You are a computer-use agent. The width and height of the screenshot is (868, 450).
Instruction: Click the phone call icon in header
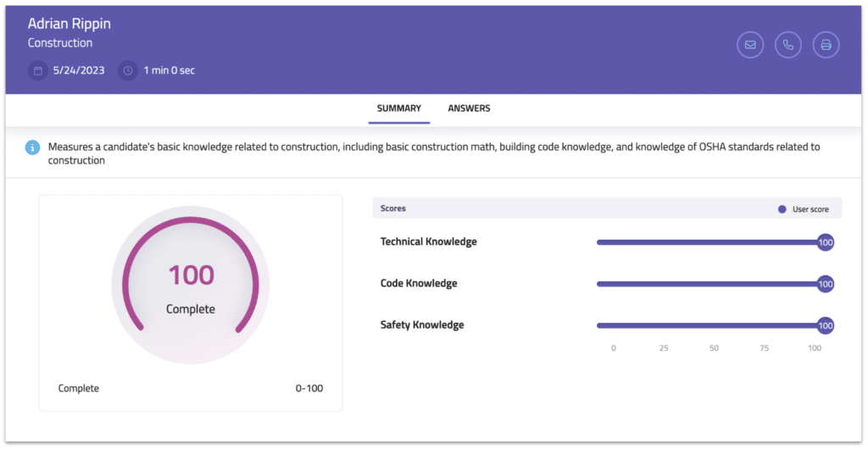787,45
